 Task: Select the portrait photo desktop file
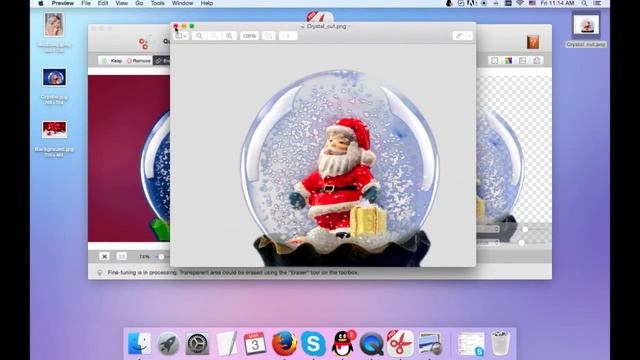click(54, 25)
